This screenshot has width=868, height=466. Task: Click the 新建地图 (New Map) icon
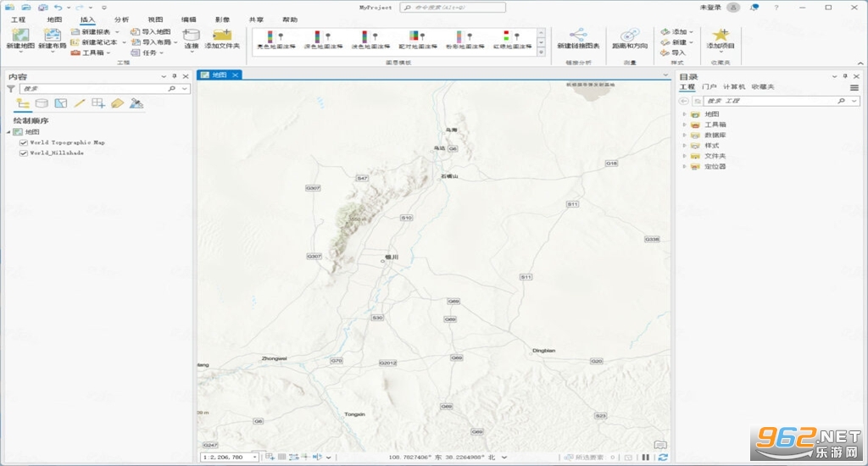coord(20,36)
